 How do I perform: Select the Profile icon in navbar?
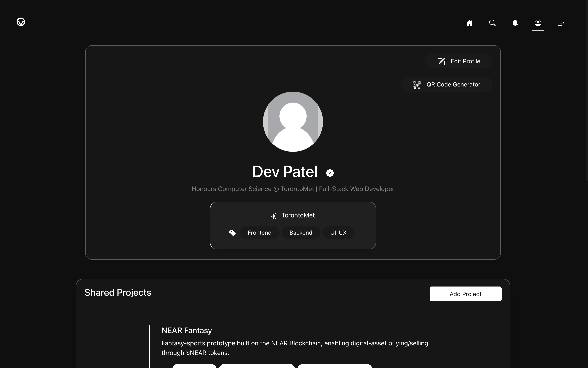(x=538, y=23)
